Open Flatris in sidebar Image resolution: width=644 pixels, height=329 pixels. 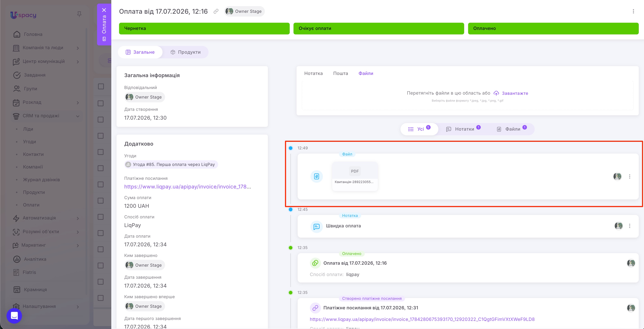click(29, 272)
